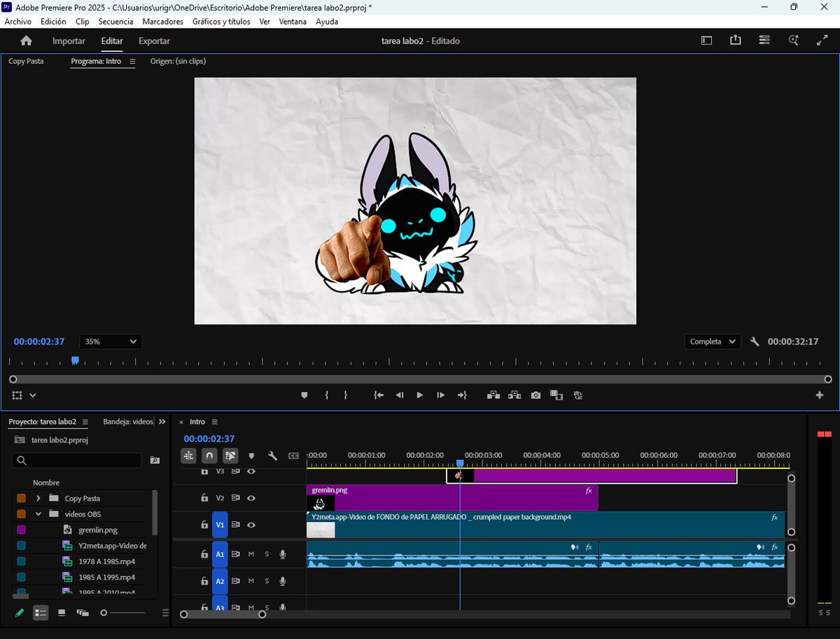Switch project panel to list view
Viewport: 840px width, 639px height.
(x=41, y=613)
